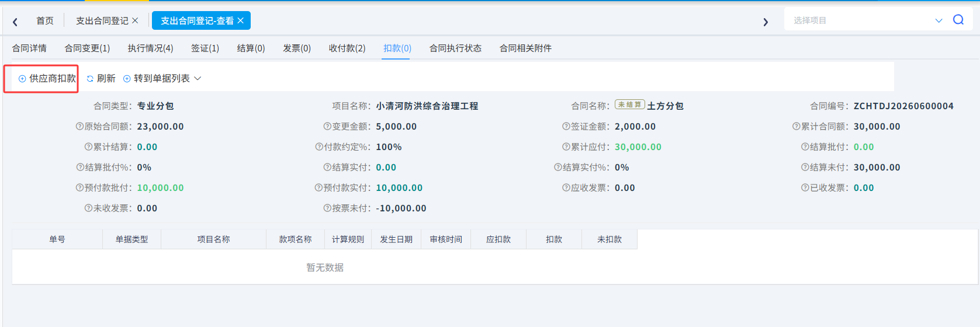Switch to 支出合同登记 tab
This screenshot has height=327, width=980.
point(102,20)
